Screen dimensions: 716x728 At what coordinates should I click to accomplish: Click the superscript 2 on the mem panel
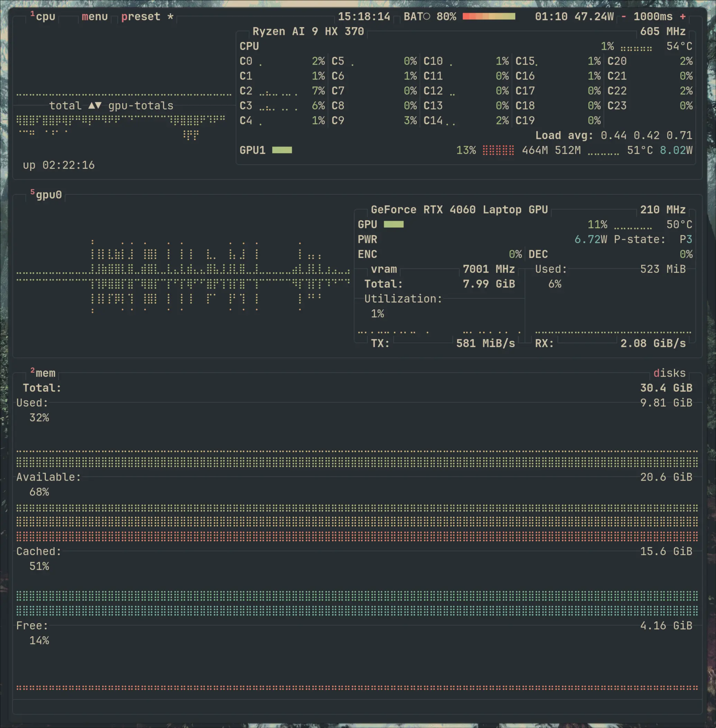[34, 369]
